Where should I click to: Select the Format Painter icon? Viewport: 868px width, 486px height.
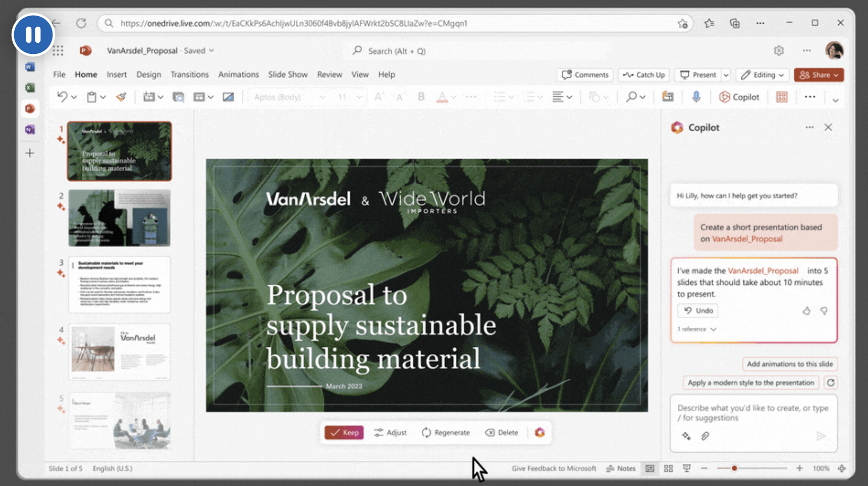(x=121, y=97)
